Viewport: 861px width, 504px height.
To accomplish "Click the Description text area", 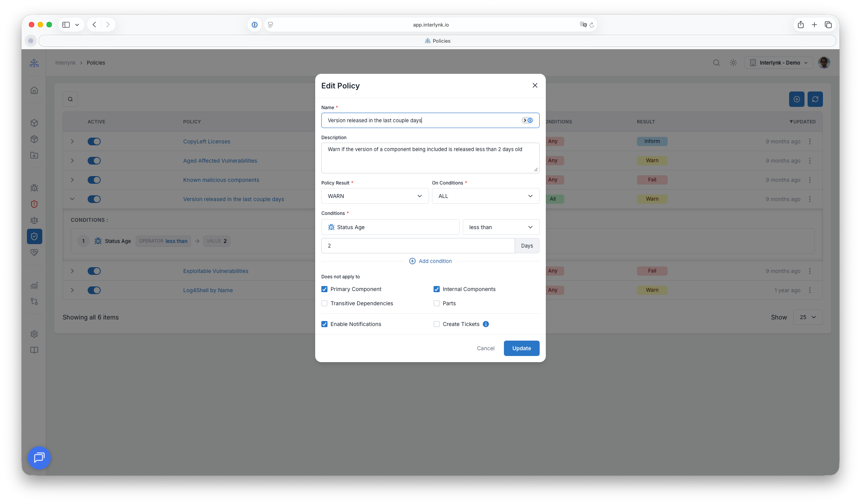I will point(430,158).
